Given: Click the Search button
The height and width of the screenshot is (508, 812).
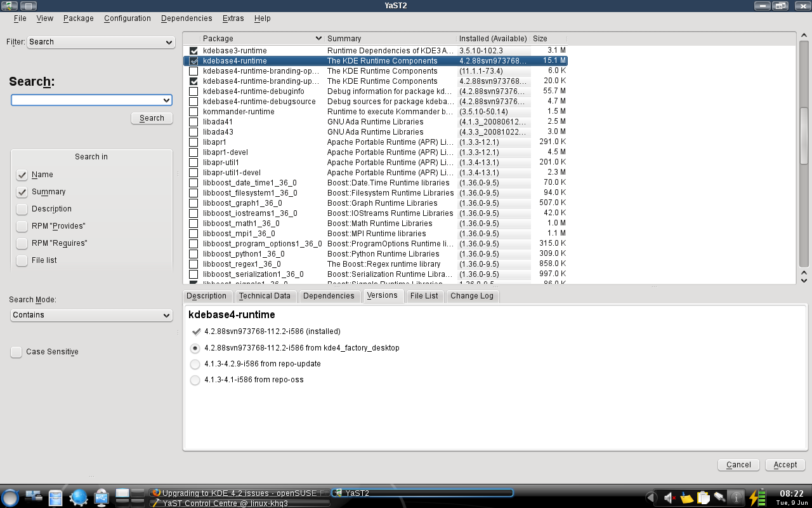Looking at the screenshot, I should 152,118.
